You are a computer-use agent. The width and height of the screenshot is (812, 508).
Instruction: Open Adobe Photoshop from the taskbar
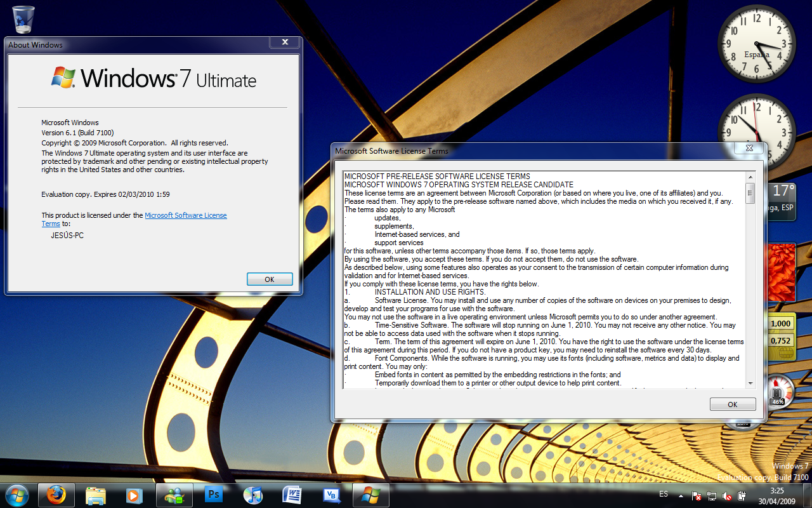click(214, 495)
